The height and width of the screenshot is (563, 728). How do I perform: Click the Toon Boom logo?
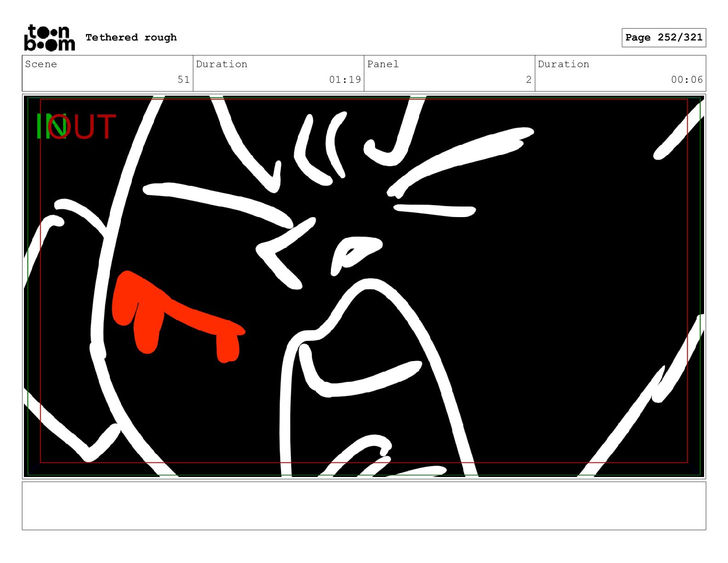[49, 38]
